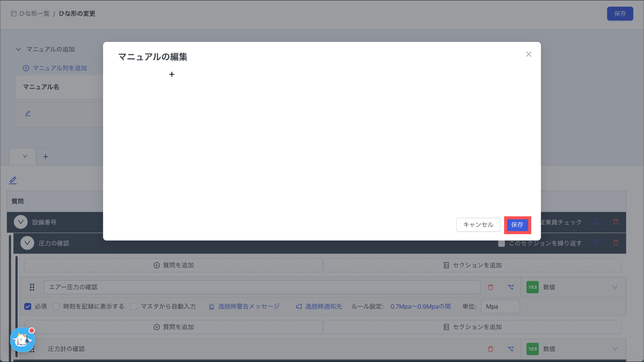Toggle マスタから自動入力 checkbox

point(134,306)
